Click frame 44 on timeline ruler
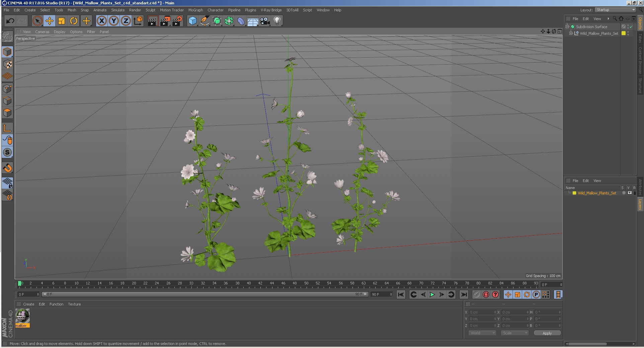Image resolution: width=644 pixels, height=348 pixels. [272, 283]
